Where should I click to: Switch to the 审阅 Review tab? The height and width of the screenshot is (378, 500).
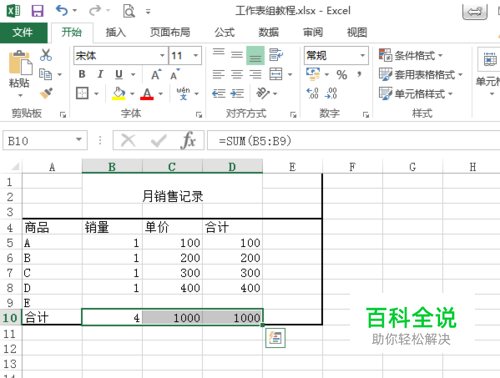[313, 32]
